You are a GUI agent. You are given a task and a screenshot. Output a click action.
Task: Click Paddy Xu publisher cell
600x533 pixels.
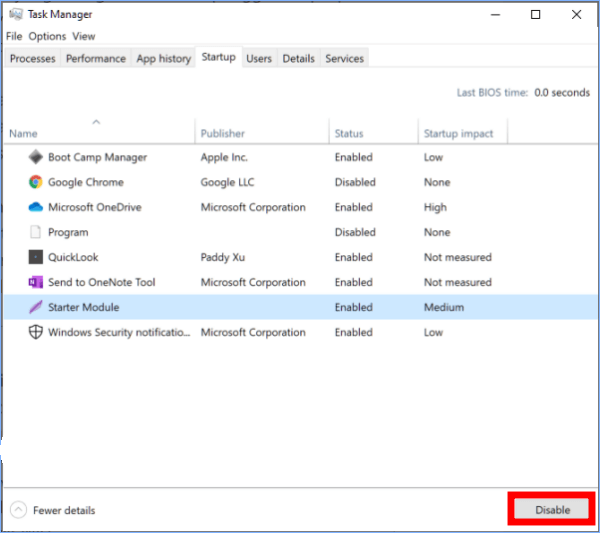click(223, 257)
